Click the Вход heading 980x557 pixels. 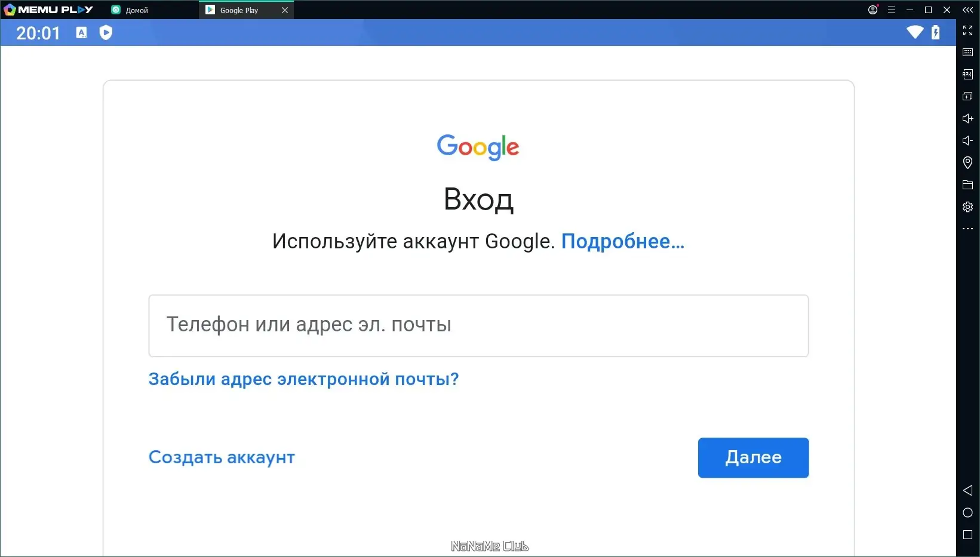pos(478,199)
